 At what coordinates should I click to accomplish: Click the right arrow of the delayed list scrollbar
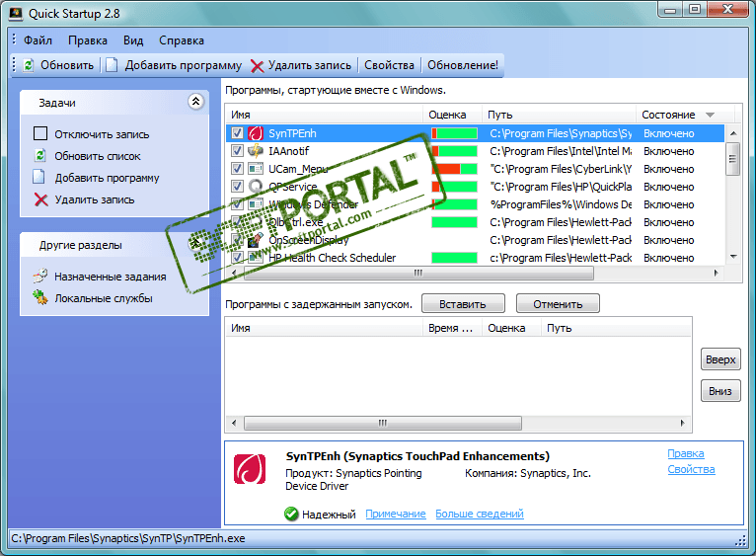point(682,424)
